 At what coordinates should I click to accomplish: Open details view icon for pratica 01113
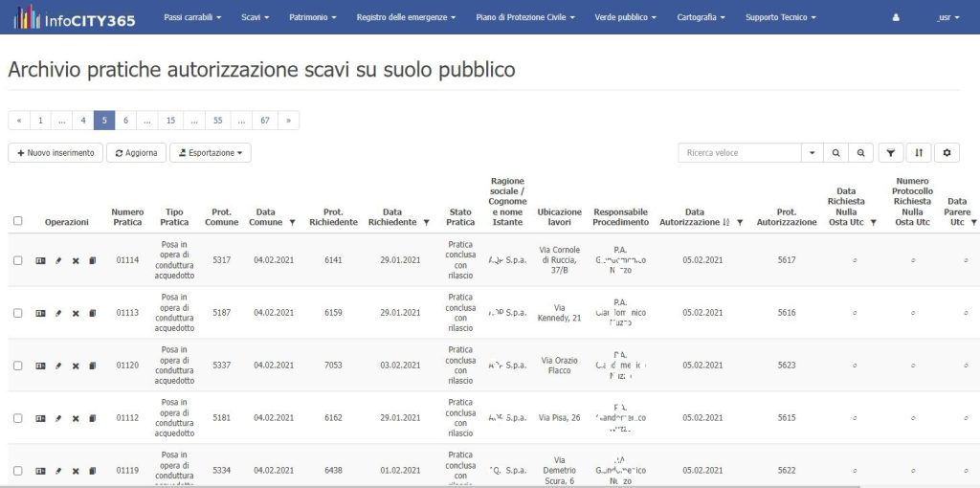point(40,313)
